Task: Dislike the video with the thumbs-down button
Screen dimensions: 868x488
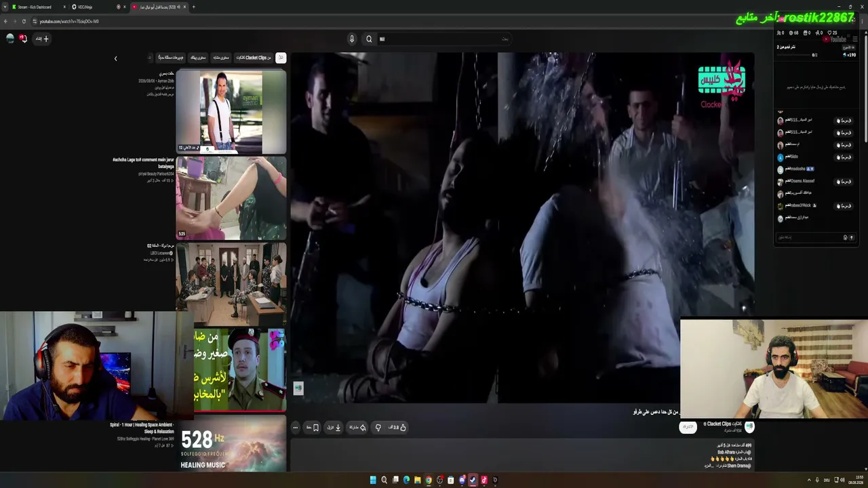Action: tap(378, 428)
